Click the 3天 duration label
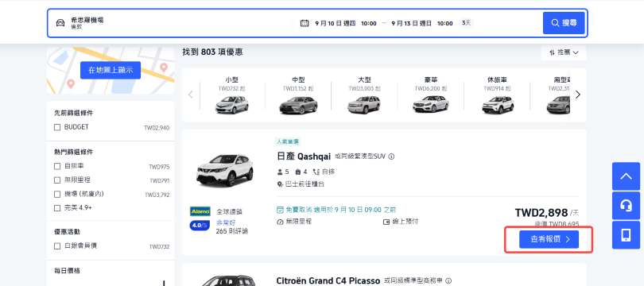The height and width of the screenshot is (286, 644). click(466, 23)
